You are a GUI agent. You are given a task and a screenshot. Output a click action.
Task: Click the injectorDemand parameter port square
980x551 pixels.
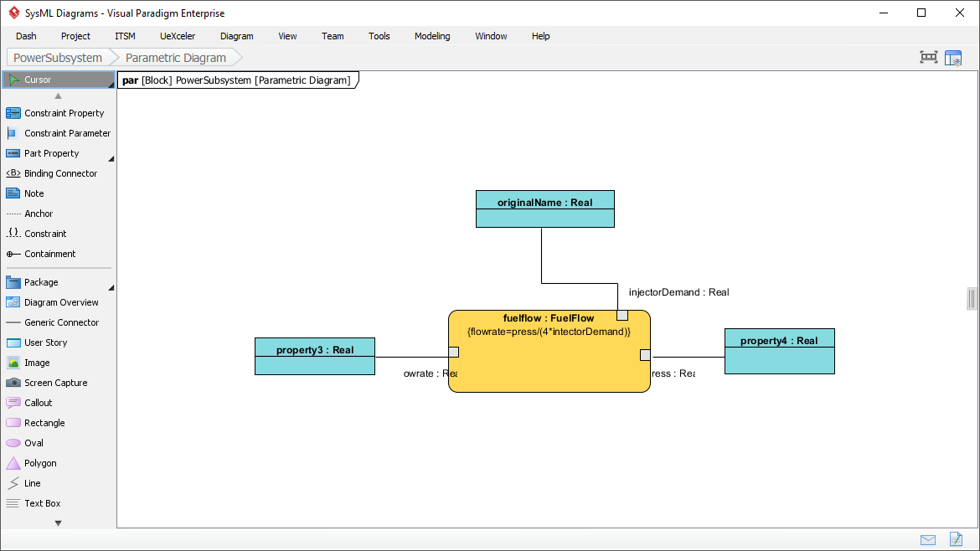[x=622, y=315]
